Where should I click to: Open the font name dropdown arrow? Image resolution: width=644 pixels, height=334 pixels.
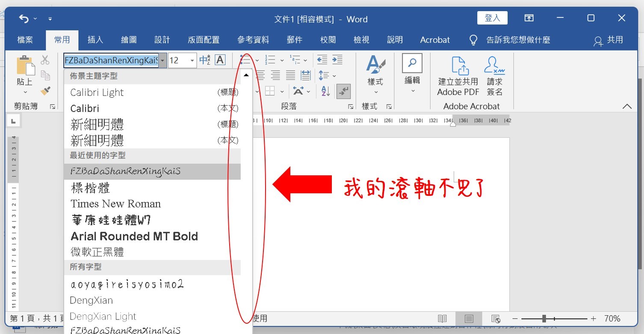click(x=162, y=60)
